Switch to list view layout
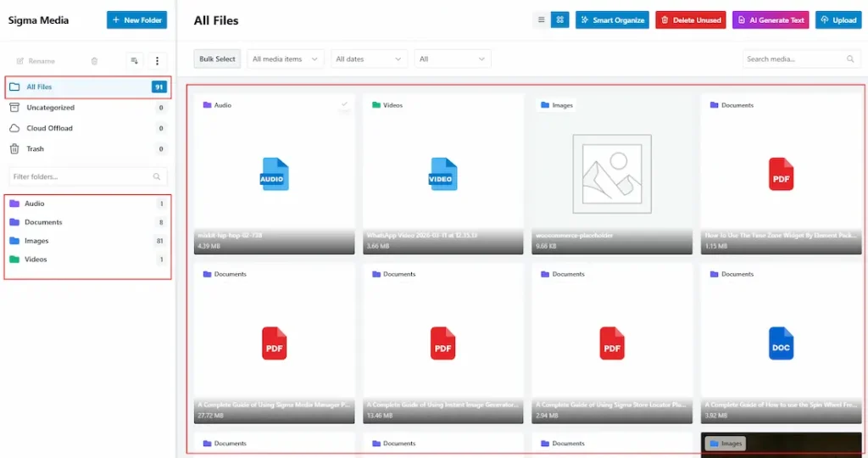 tap(542, 20)
